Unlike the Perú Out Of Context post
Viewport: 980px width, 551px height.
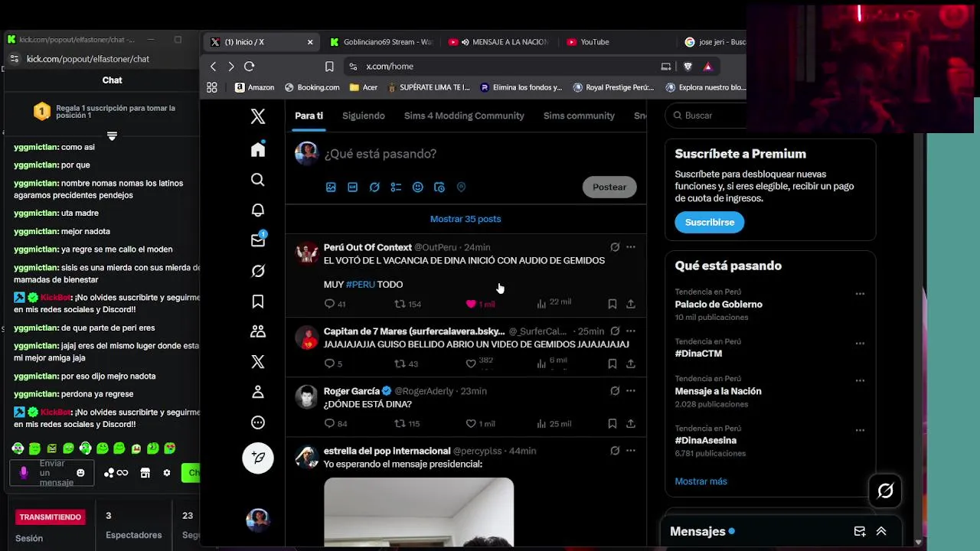[x=471, y=304]
